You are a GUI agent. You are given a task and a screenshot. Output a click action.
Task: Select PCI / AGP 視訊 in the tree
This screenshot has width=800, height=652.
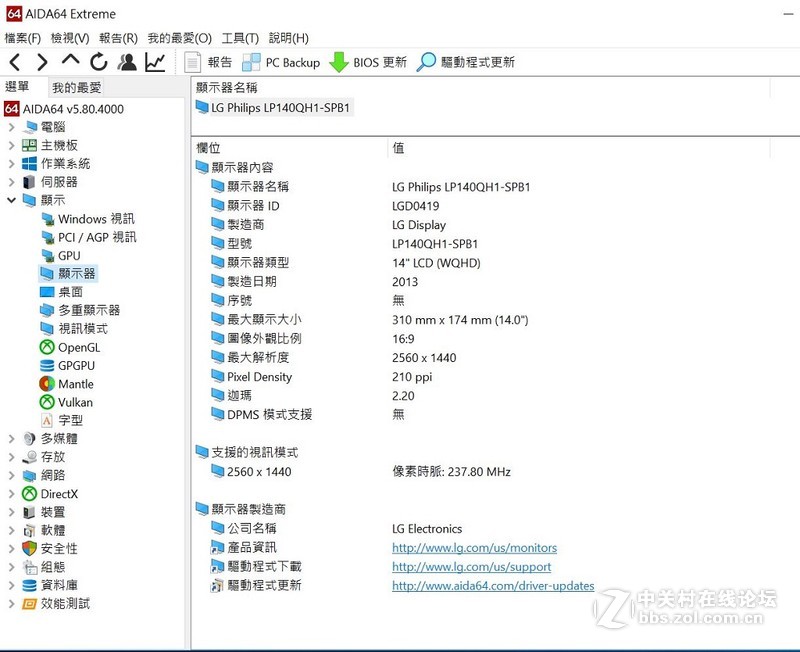97,237
